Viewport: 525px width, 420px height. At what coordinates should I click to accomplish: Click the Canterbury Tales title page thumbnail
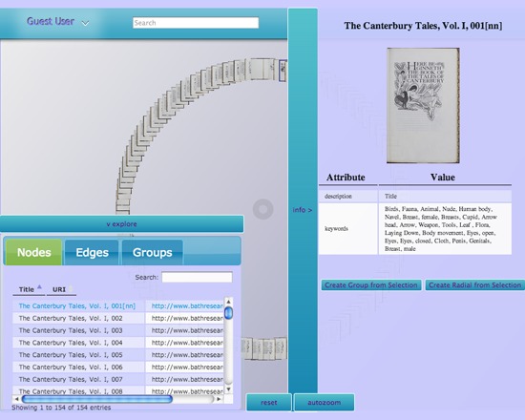point(423,105)
